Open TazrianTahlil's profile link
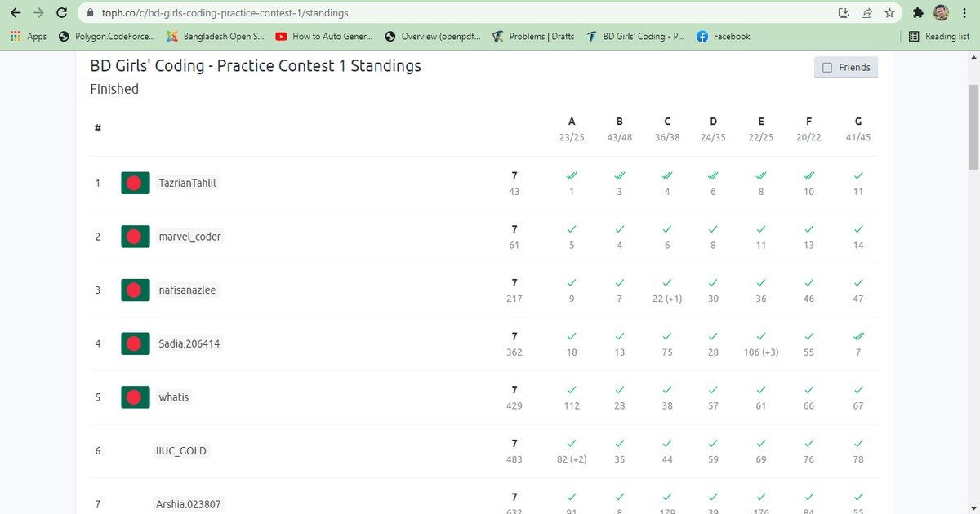Screen dimensions: 980x514 pyautogui.click(x=187, y=183)
